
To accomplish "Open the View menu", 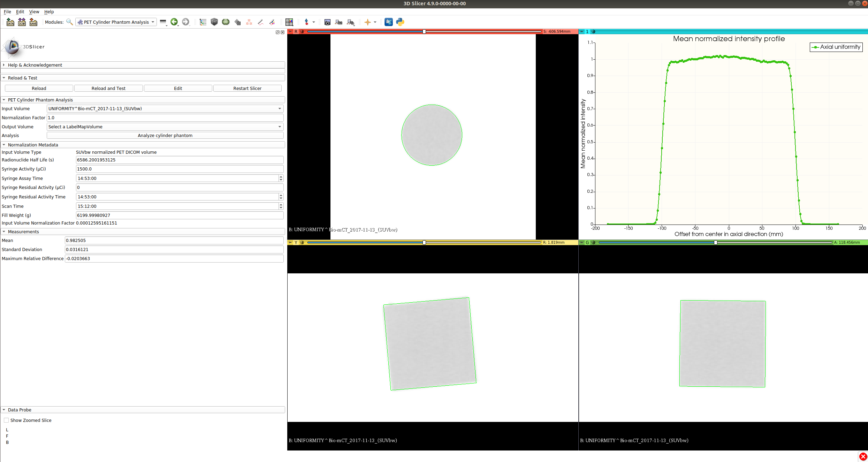I will click(x=34, y=12).
